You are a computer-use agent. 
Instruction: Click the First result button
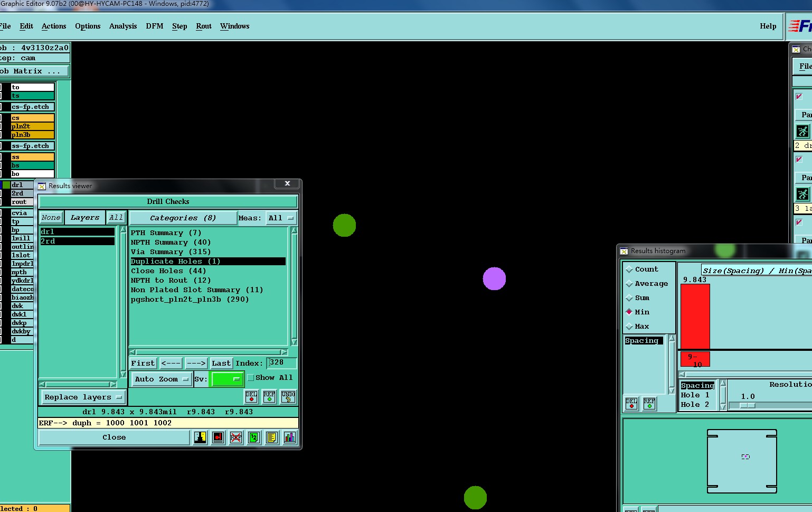coord(143,364)
